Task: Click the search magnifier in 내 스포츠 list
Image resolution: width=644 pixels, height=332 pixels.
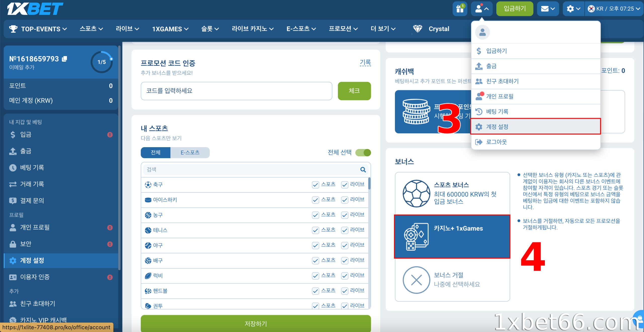Action: (363, 170)
